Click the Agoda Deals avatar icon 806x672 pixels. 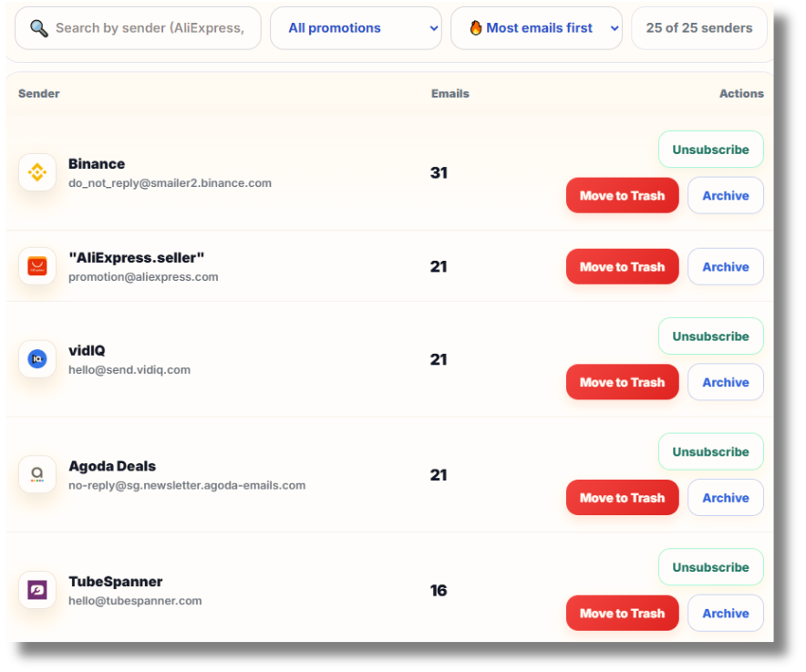pos(37,474)
